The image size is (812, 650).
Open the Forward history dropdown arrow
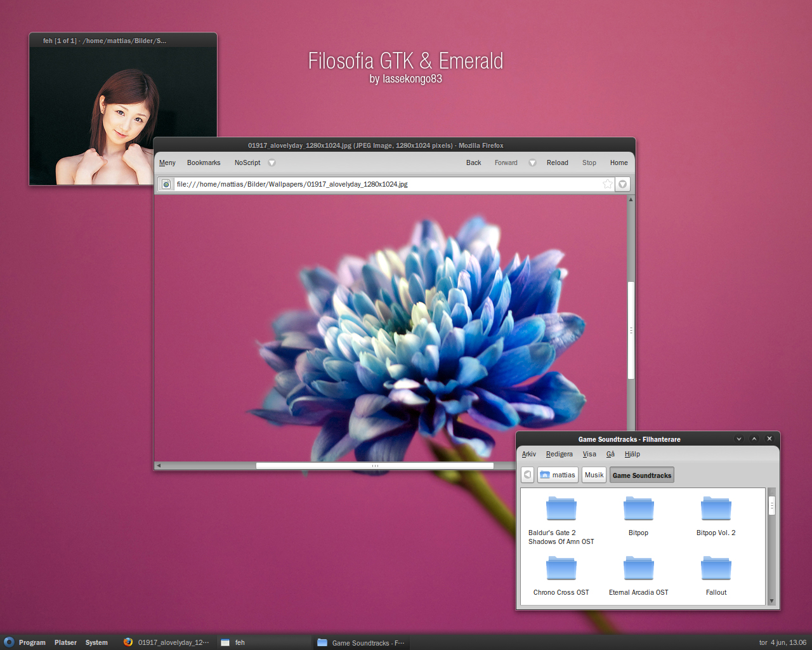pyautogui.click(x=532, y=162)
